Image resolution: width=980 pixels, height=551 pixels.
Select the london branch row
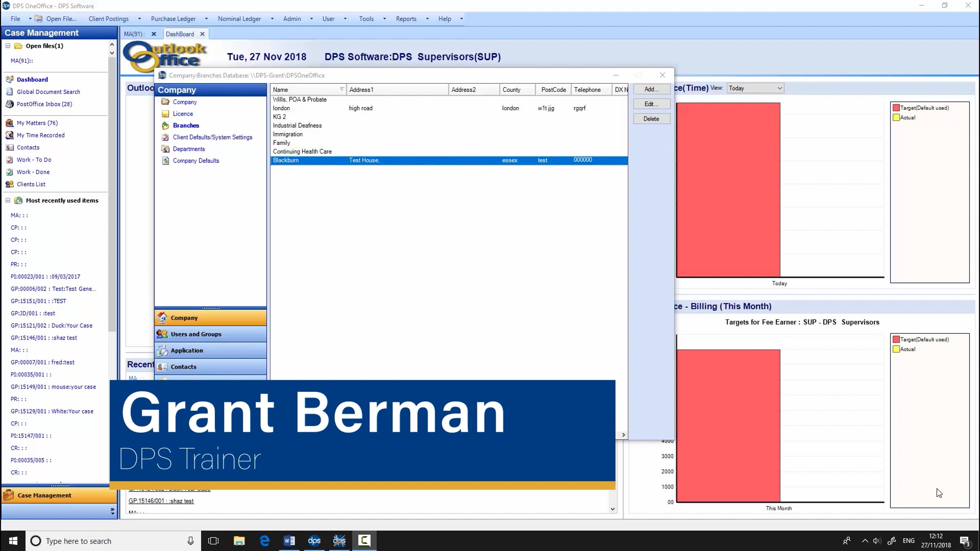(449, 108)
